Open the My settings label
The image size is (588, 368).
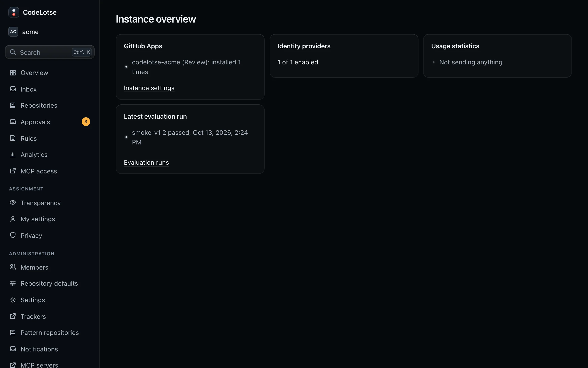pos(38,219)
